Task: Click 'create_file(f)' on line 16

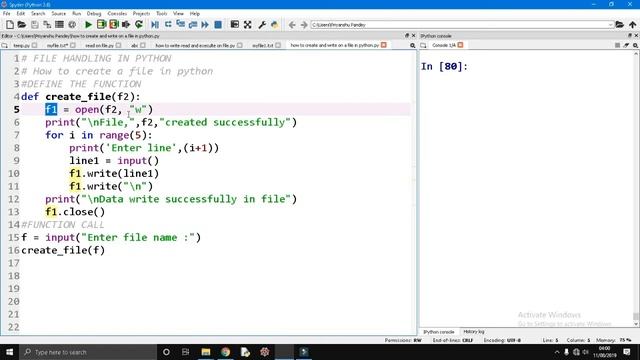Action: coord(63,250)
